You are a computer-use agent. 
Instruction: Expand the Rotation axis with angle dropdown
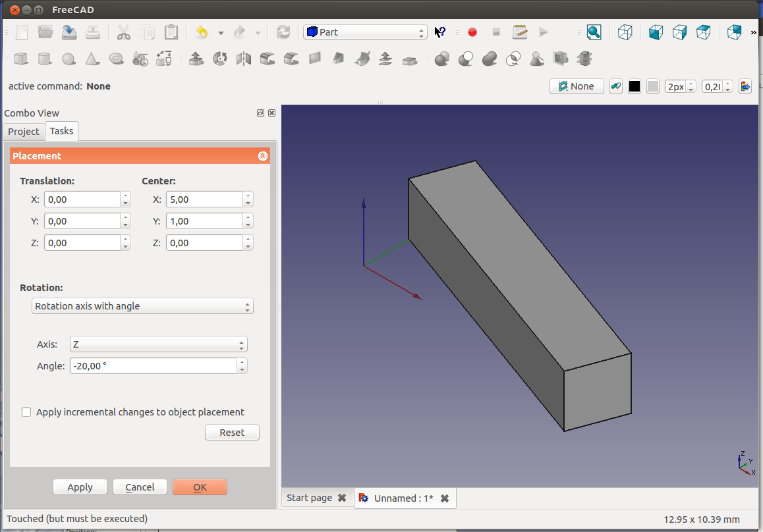(142, 306)
